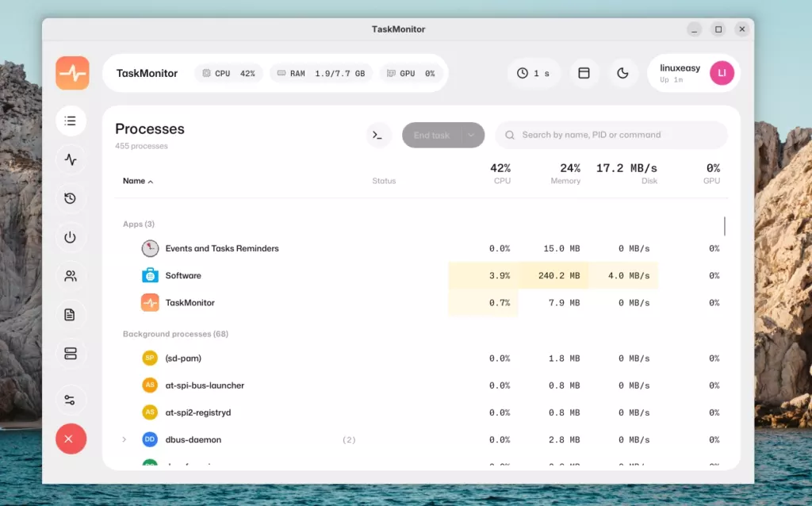Open the End task dropdown arrow
The height and width of the screenshot is (506, 812).
(x=472, y=135)
